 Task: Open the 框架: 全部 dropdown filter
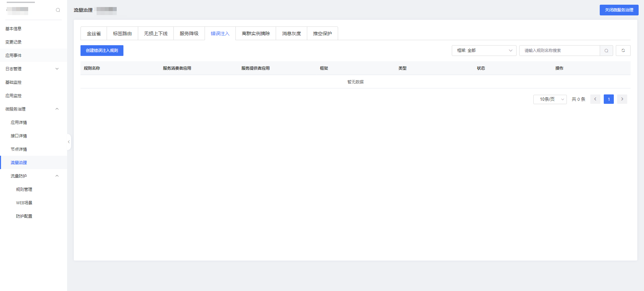[x=484, y=51]
